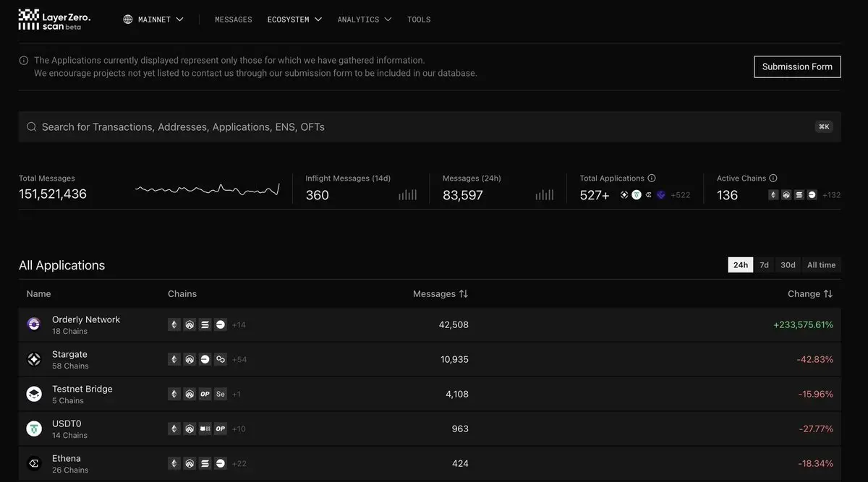This screenshot has height=482, width=868.
Task: Click the 4,108 messages value for Testnet Bridge
Action: (457, 394)
